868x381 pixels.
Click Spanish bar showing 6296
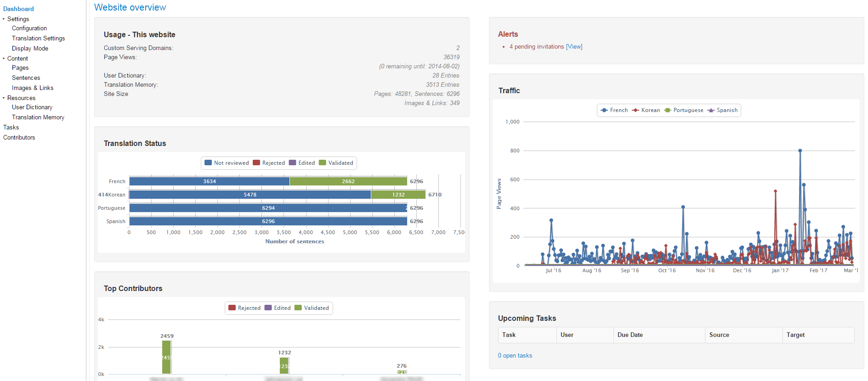[x=268, y=221]
